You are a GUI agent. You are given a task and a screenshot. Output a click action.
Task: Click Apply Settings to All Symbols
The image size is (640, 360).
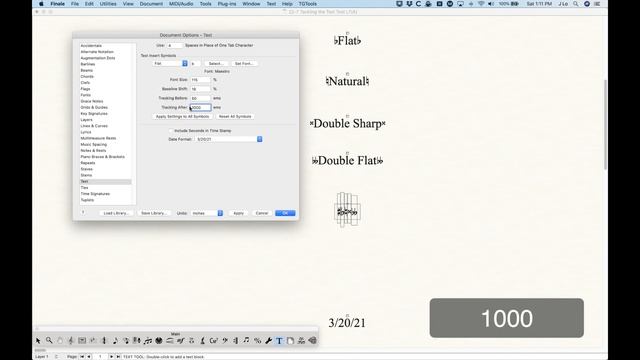[x=182, y=117]
